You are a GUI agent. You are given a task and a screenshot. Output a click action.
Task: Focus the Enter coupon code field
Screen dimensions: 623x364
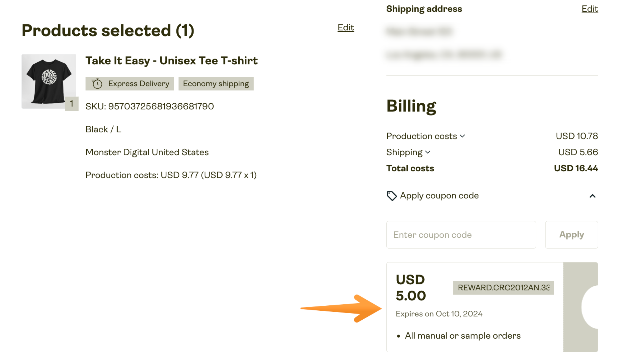point(461,235)
